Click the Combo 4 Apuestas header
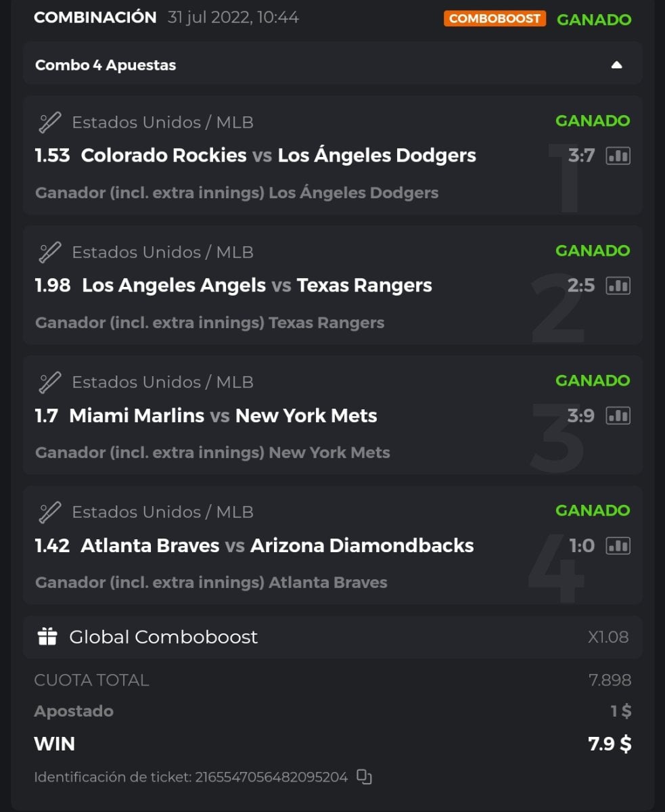 [x=106, y=65]
